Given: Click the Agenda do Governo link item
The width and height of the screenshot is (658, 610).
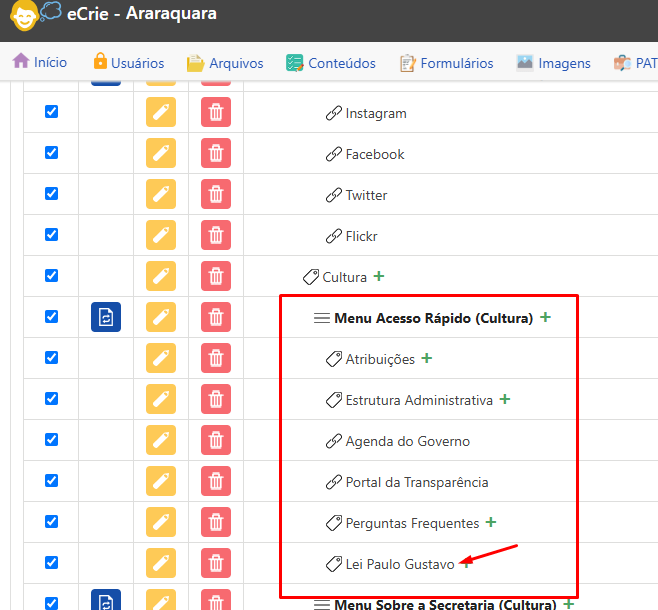Looking at the screenshot, I should pyautogui.click(x=407, y=441).
